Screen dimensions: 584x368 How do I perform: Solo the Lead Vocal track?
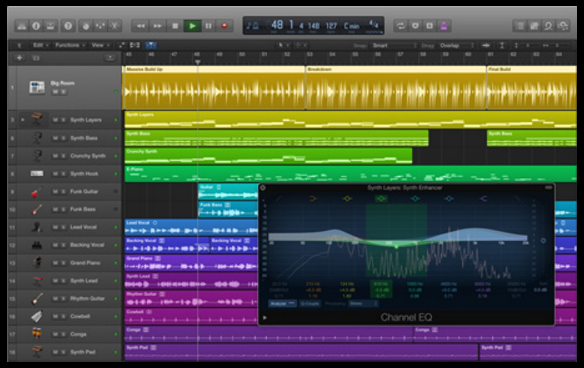63,227
